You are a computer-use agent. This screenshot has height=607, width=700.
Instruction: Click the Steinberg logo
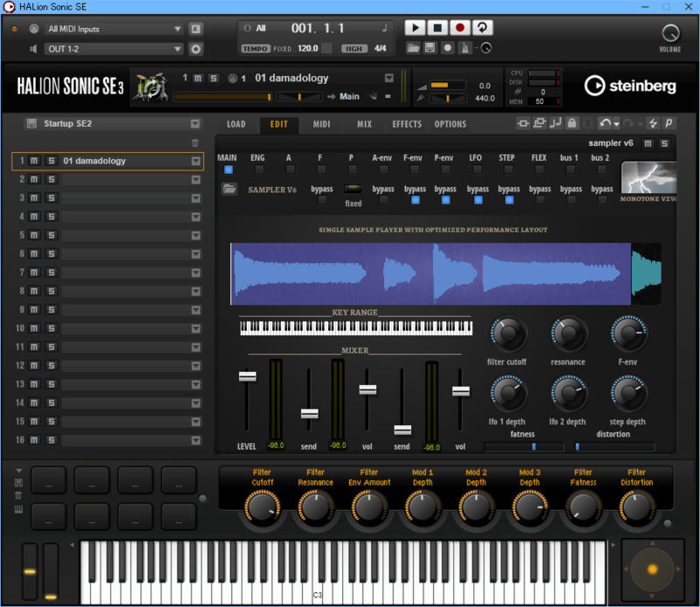click(630, 86)
